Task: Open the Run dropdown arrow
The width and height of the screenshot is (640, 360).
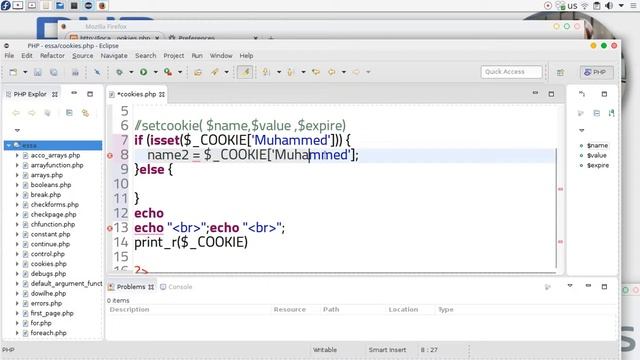Action: click(x=156, y=72)
